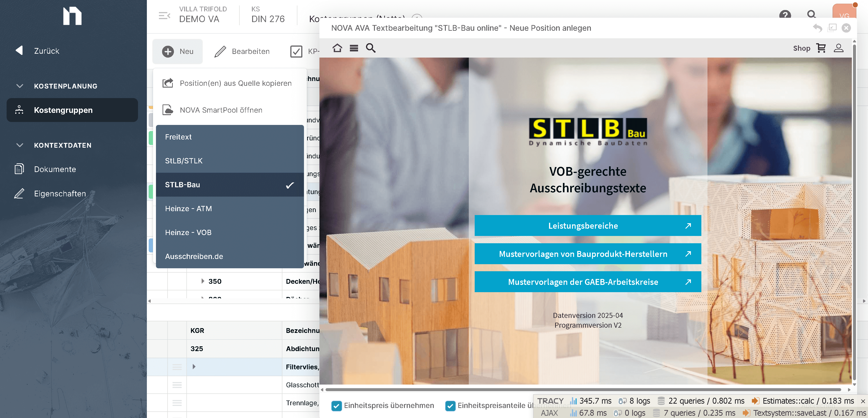Screen dimensions: 868x418
Task: Click the dialog undo arrow icon
Action: (818, 28)
